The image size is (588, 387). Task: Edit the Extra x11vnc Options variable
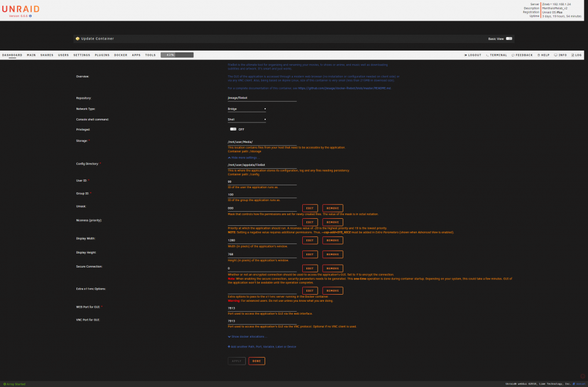click(x=310, y=291)
